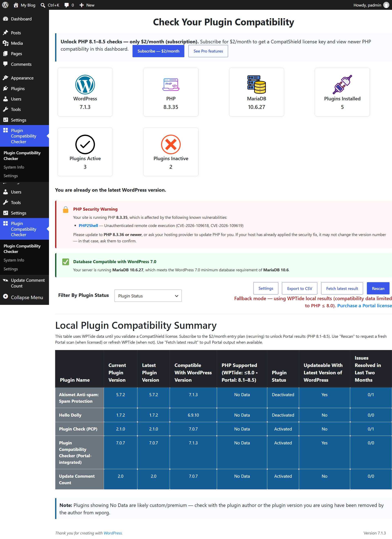This screenshot has height=539, width=392.
Task: Click the MariaDB database icon
Action: point(256,85)
